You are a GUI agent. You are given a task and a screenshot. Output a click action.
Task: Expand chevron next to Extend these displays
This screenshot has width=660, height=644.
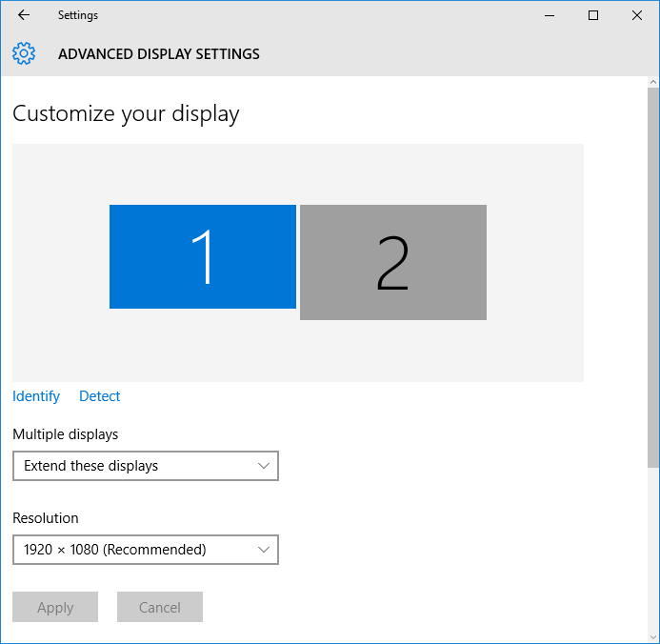264,466
